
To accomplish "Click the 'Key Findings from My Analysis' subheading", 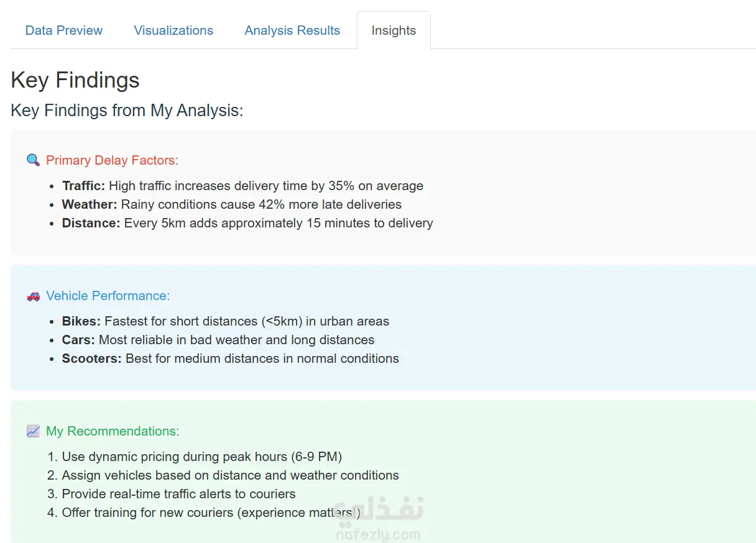I will tap(127, 111).
